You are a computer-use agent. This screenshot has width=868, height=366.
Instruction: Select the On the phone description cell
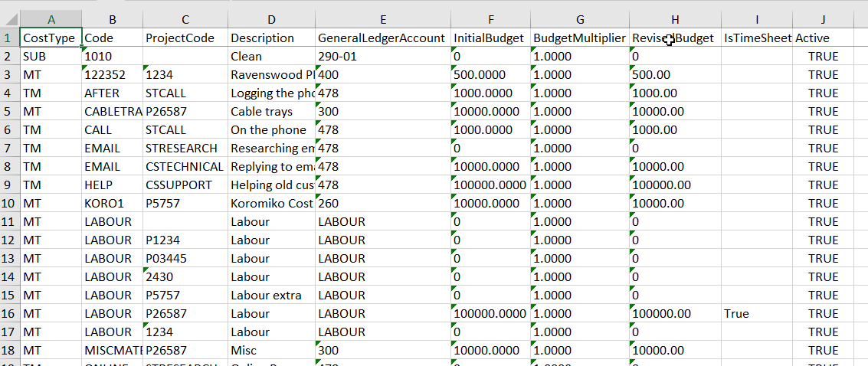coord(272,130)
